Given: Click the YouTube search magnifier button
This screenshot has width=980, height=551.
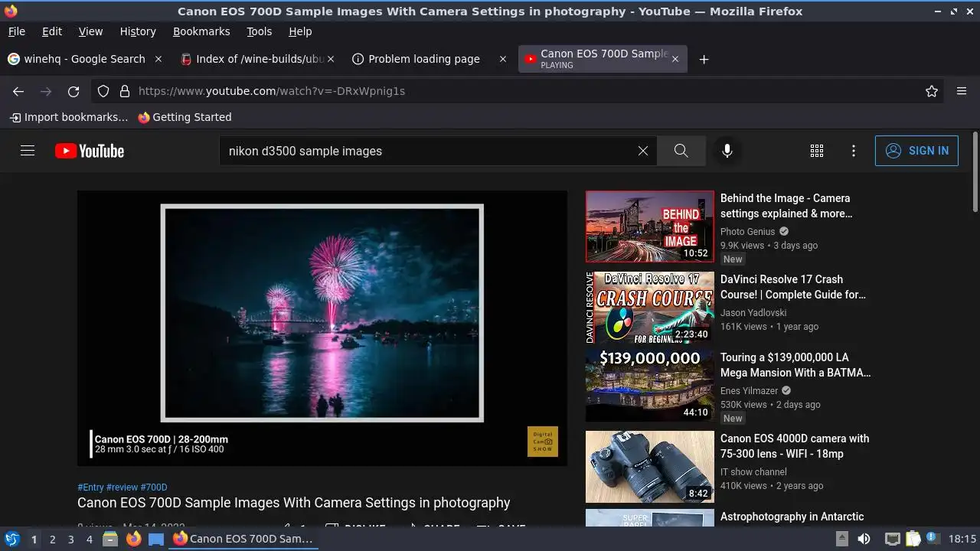Looking at the screenshot, I should [x=681, y=151].
